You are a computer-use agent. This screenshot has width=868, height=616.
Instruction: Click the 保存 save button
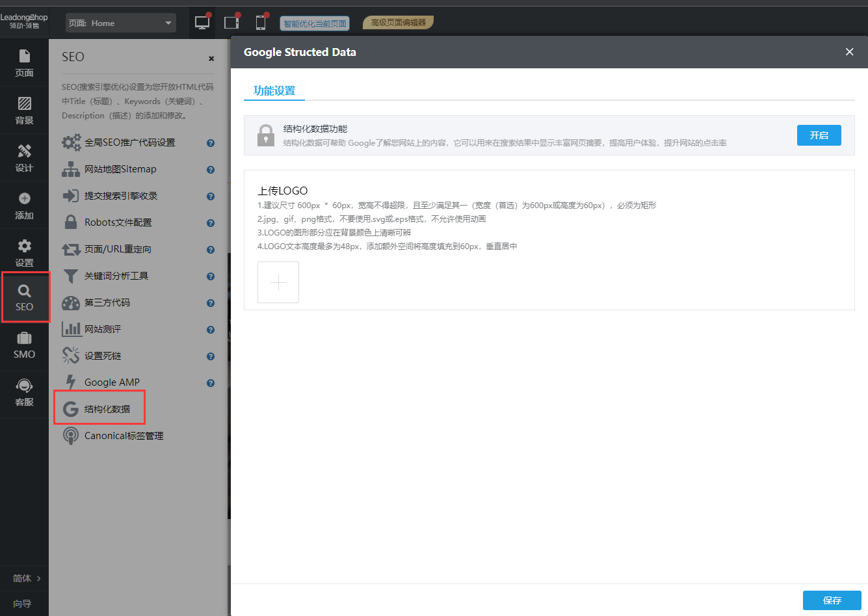coord(832,600)
